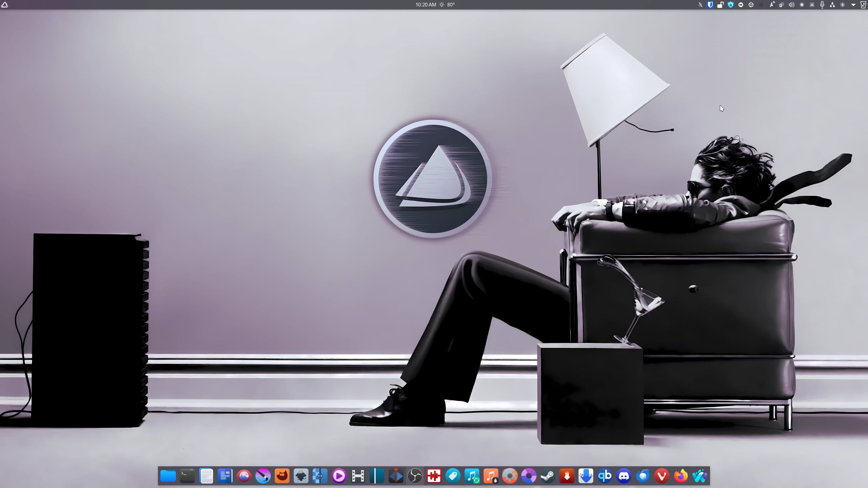The image size is (868, 488).
Task: Click the power lightning-bolt tray icon
Action: point(843,5)
